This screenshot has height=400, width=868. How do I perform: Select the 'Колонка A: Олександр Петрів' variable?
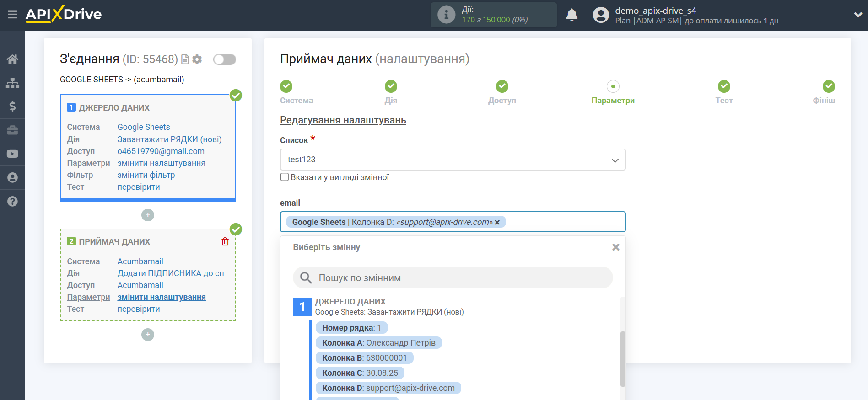pos(378,343)
